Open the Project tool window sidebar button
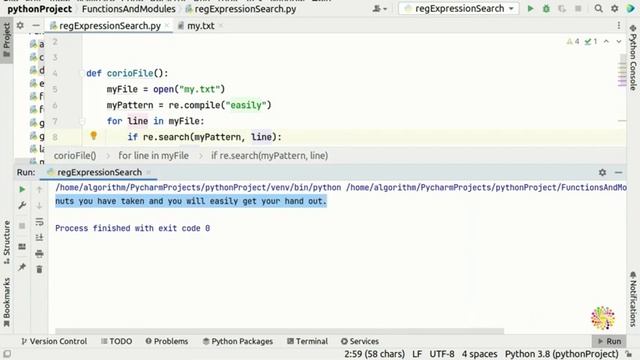This screenshot has height=360, width=640. [x=7, y=41]
